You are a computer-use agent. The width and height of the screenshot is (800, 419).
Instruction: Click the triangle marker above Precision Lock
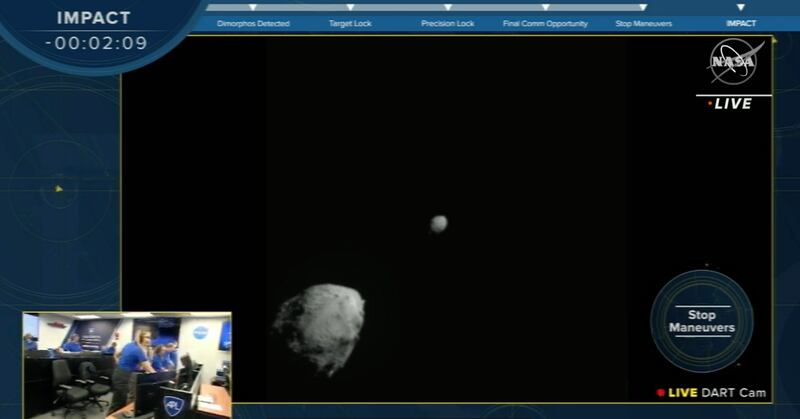[447, 7]
